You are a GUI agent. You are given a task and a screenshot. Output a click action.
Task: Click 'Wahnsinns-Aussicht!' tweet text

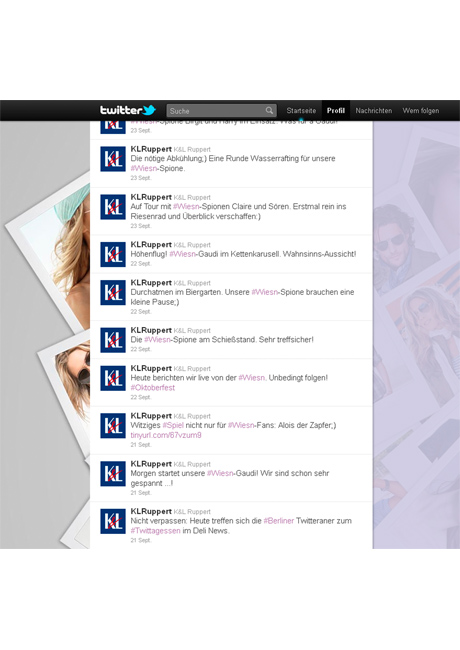[319, 254]
